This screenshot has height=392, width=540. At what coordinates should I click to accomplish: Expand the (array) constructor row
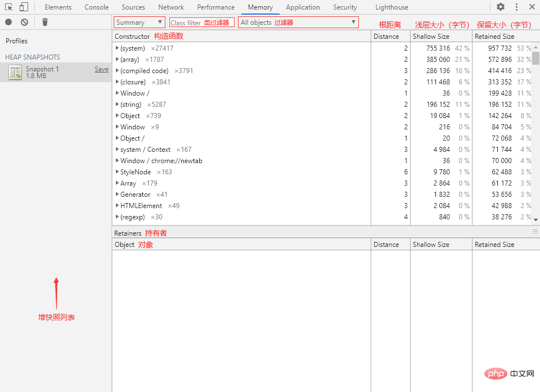(117, 59)
